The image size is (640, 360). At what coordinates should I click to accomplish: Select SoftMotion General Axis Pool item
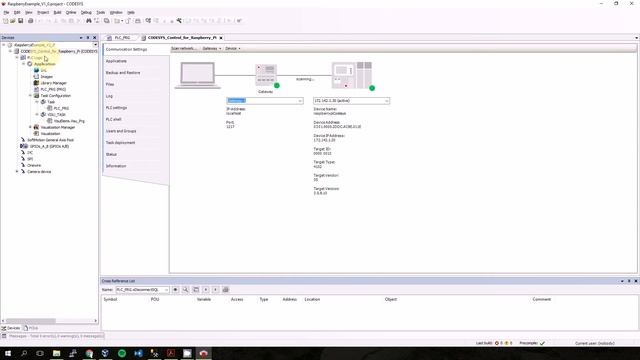pos(50,140)
